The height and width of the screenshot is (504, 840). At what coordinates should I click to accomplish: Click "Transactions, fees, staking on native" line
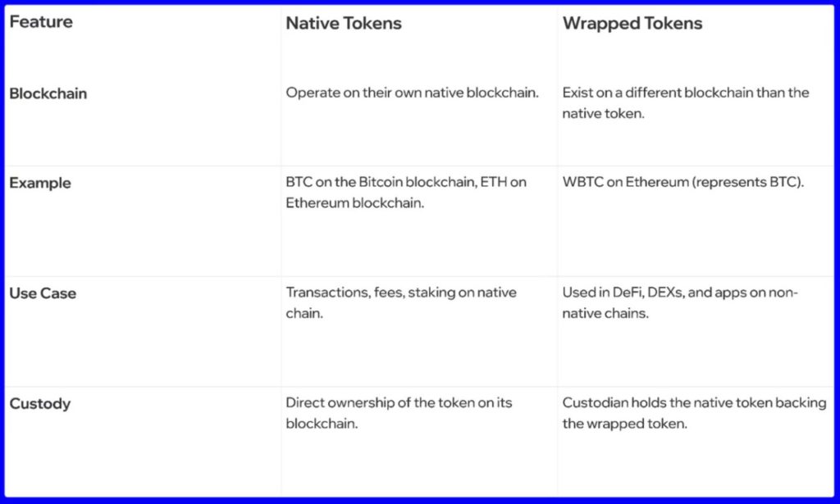401,293
